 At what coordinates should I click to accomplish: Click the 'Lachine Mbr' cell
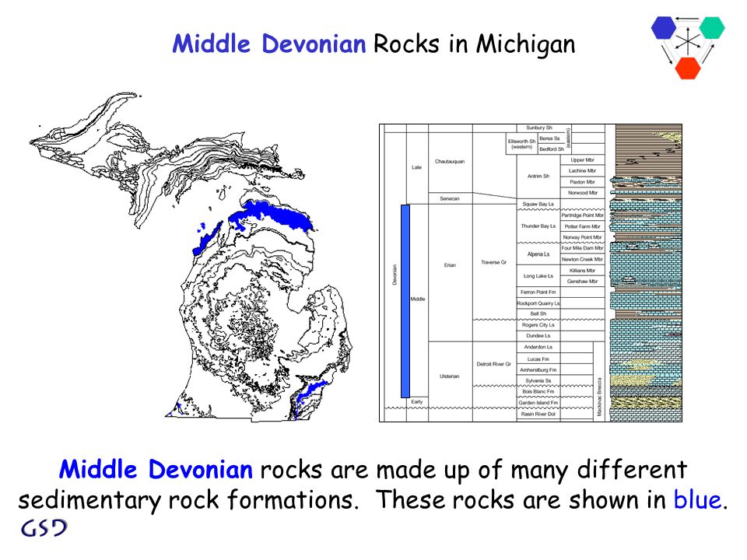582,170
